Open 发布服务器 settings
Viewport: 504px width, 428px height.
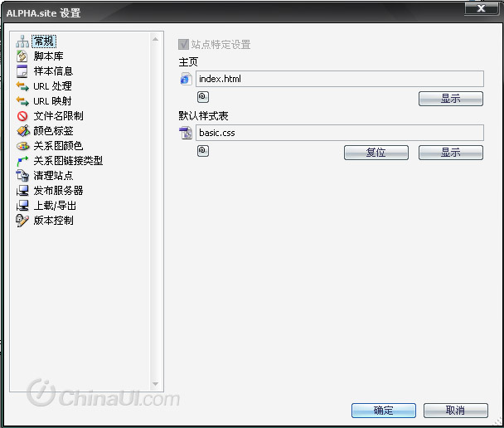point(58,191)
